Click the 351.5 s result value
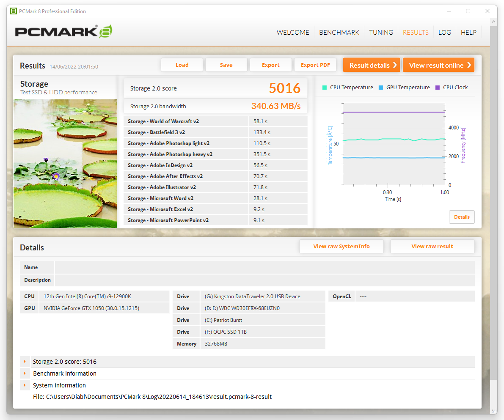 click(262, 154)
